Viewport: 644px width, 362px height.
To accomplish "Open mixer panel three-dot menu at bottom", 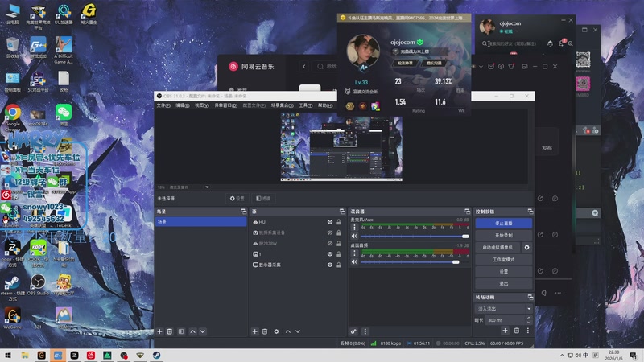I will tap(365, 331).
